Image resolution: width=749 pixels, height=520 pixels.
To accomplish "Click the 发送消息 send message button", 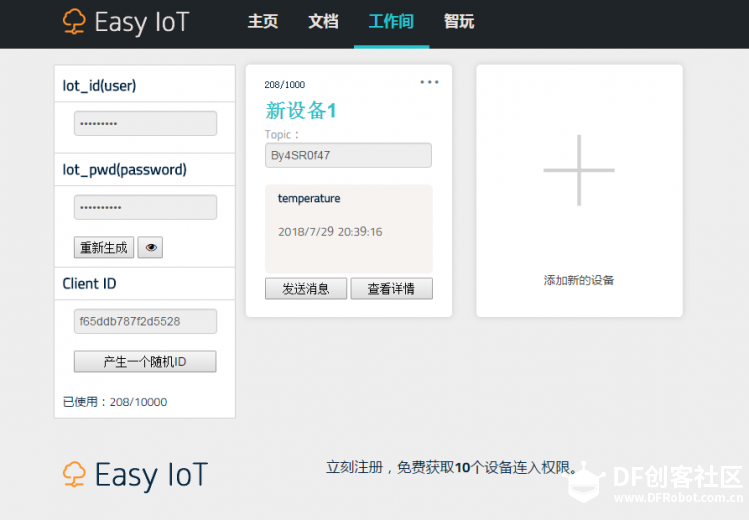I will click(306, 289).
